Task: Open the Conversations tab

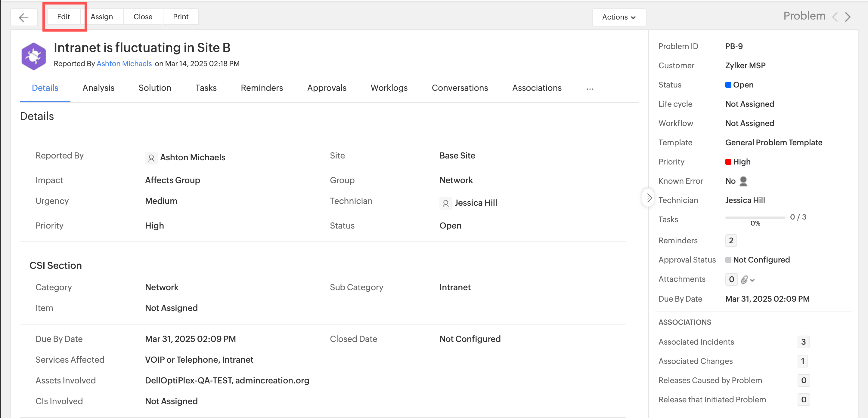Action: pyautogui.click(x=460, y=88)
